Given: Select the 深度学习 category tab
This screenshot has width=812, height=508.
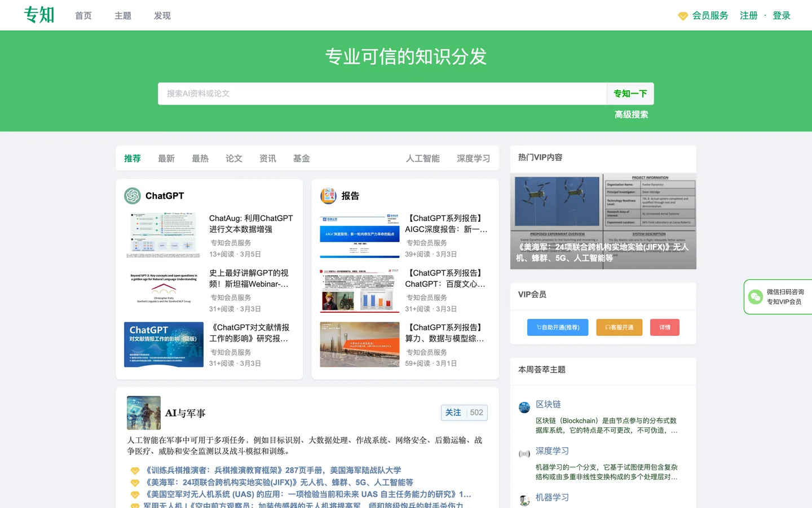Looking at the screenshot, I should (x=474, y=159).
